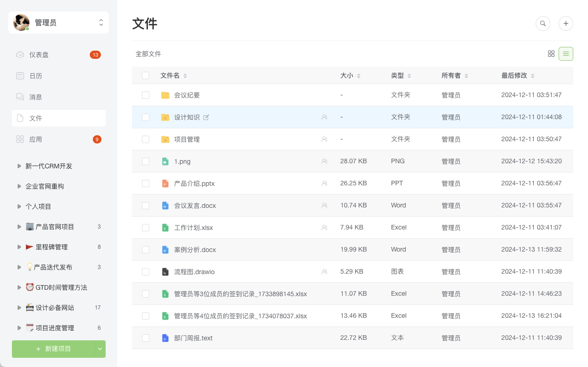Sort the table by 文件名 column
This screenshot has width=588, height=367.
174,75
